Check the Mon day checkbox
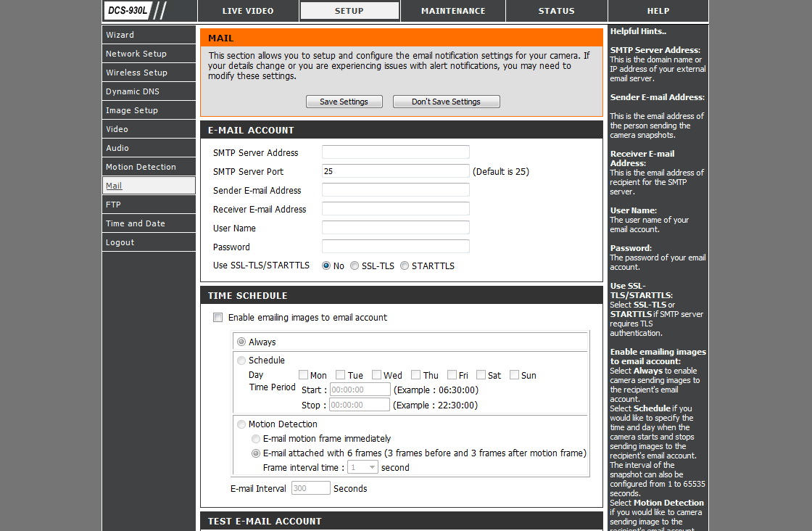 click(x=304, y=375)
